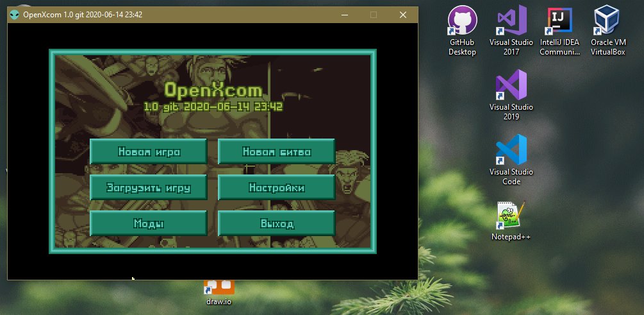
Task: Click Выход to exit OpenXcom
Action: 276,223
